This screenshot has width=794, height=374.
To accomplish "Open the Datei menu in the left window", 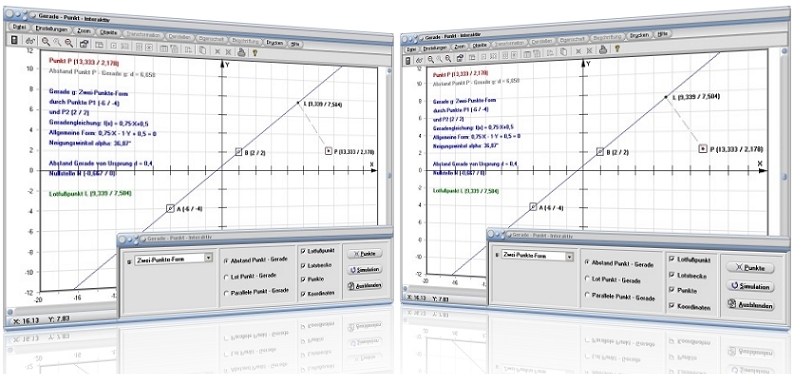I will click(x=20, y=27).
